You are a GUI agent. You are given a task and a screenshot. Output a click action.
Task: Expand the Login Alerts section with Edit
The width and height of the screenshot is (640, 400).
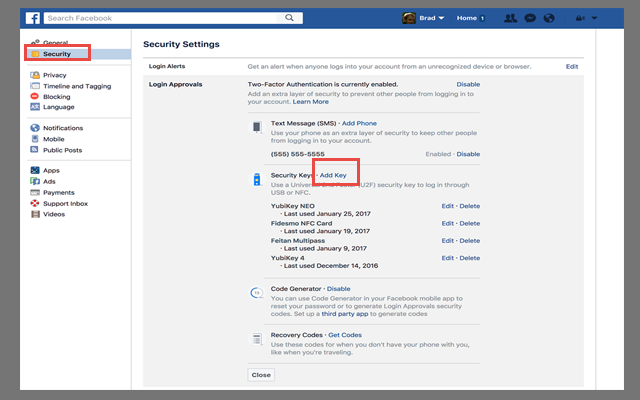click(x=572, y=66)
